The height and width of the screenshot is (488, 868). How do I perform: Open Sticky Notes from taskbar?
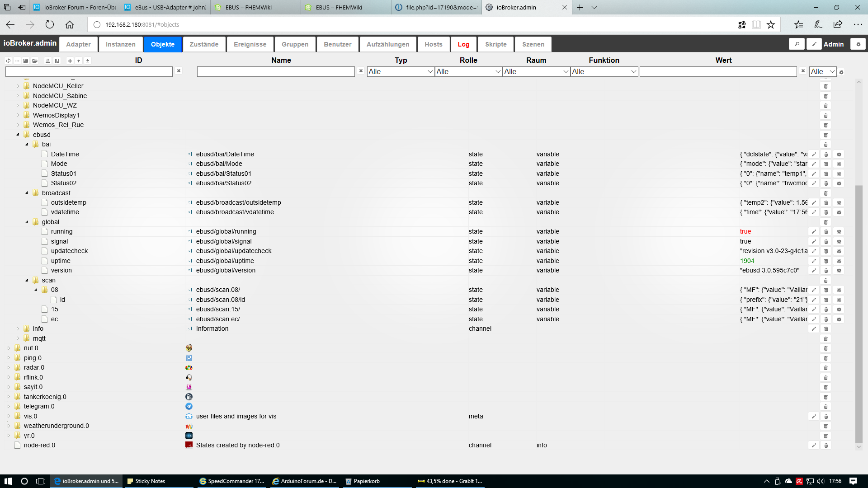pyautogui.click(x=159, y=481)
